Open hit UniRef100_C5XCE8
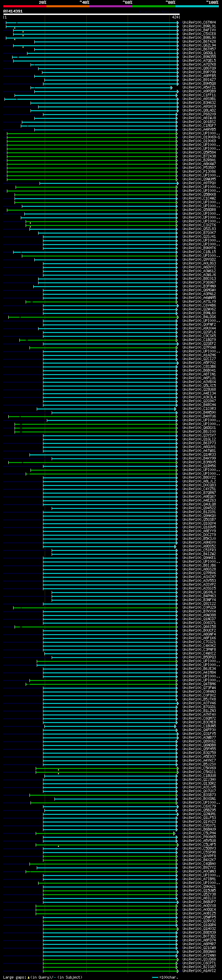 click(199, 34)
